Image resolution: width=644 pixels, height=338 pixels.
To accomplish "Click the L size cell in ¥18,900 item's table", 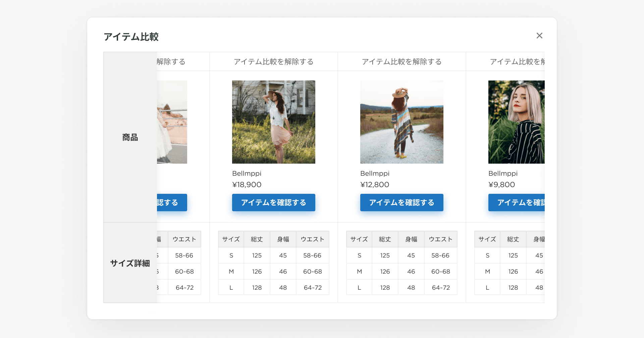I will point(231,288).
